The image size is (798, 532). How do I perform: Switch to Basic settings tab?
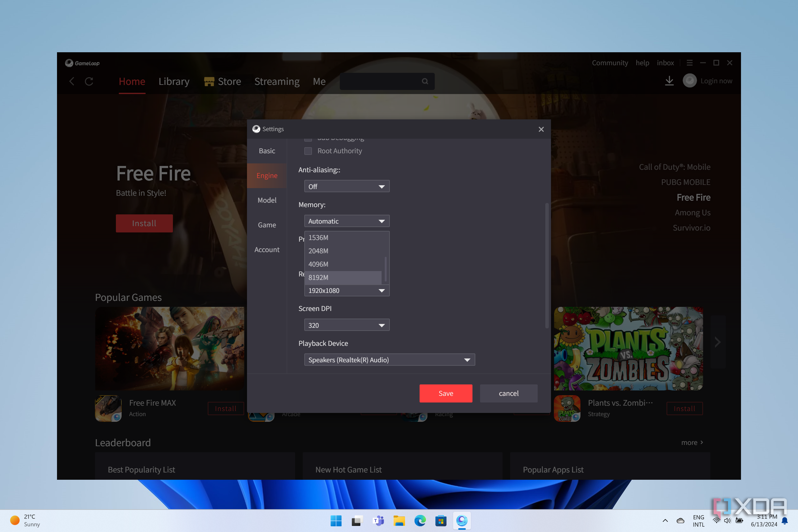tap(267, 151)
